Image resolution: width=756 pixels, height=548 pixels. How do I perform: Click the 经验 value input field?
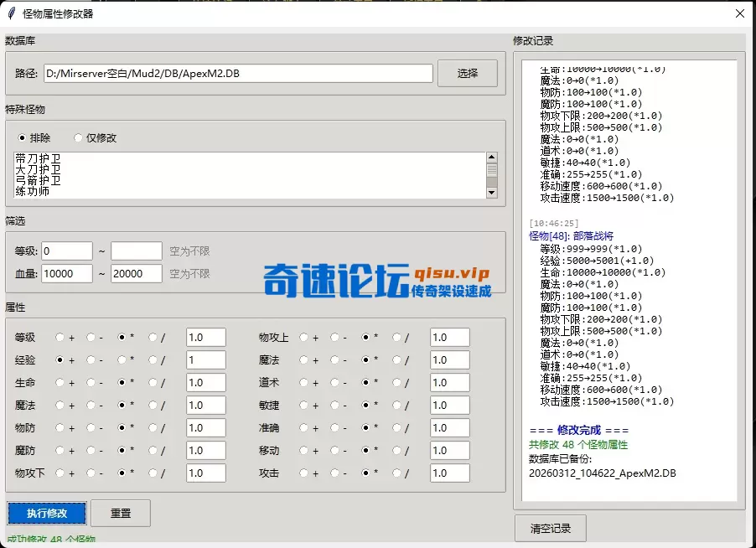click(x=205, y=360)
